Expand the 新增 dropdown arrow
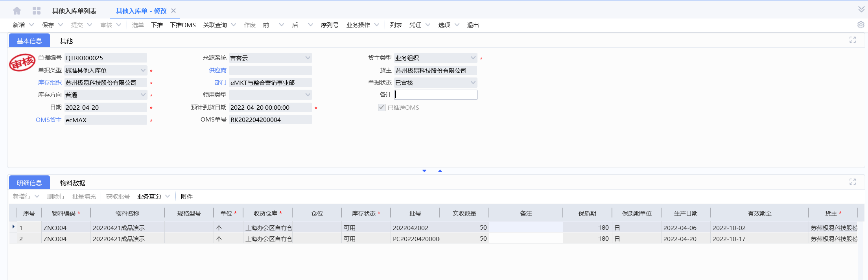868x280 pixels. coord(31,25)
